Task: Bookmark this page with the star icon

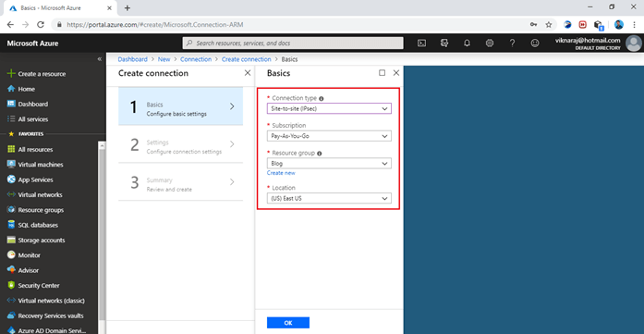Action: [548, 25]
